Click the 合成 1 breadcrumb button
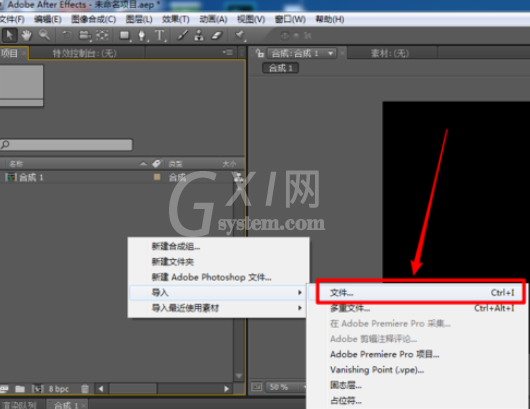The width and height of the screenshot is (530, 409). click(281, 68)
